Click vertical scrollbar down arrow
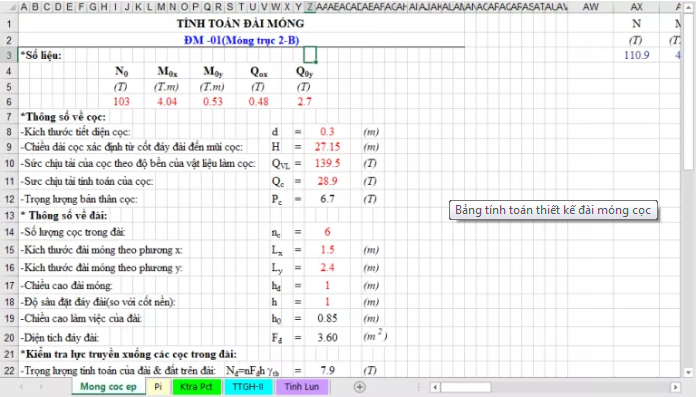Image resolution: width=699 pixels, height=397 pixels. 689,372
